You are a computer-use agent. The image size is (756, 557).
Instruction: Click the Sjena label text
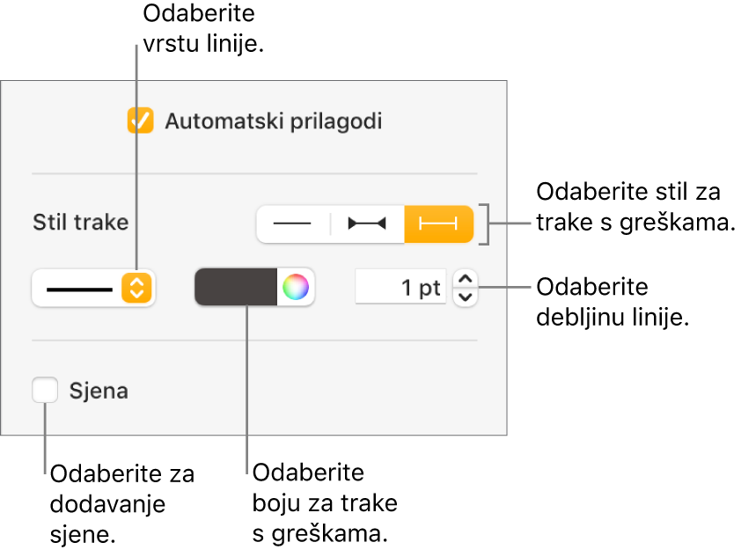99,391
